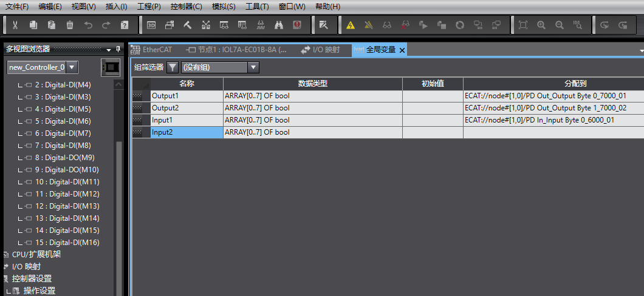Image resolution: width=644 pixels, height=296 pixels.
Task: Open the 3D view tool
Action: point(151,25)
